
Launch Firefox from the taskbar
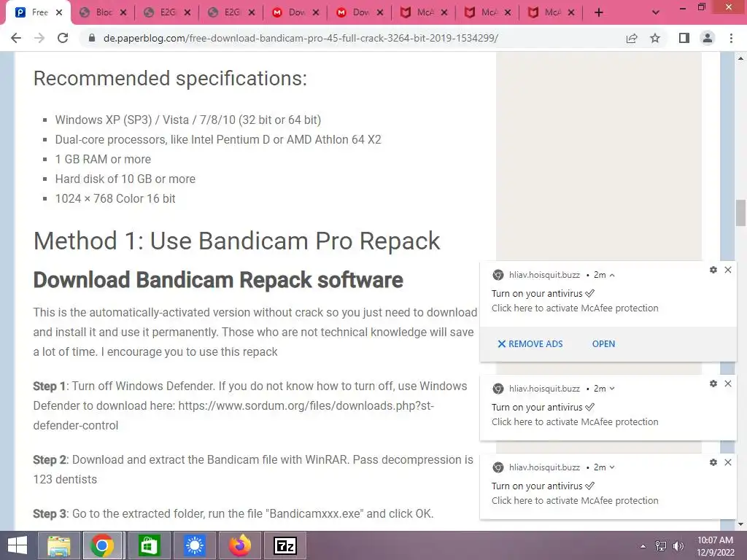pos(239,545)
